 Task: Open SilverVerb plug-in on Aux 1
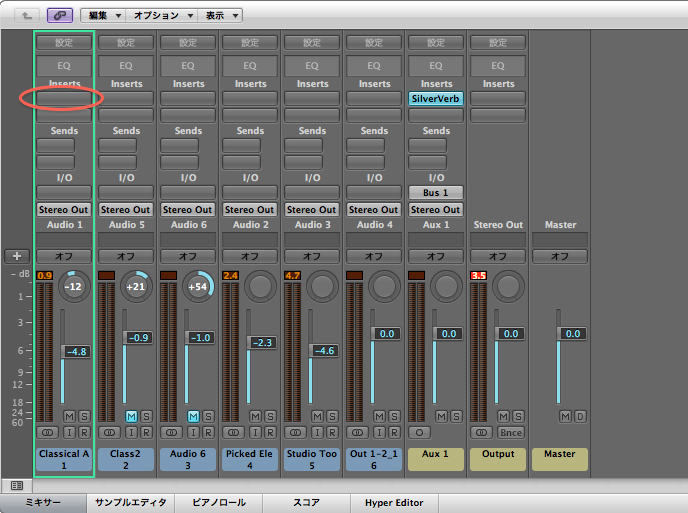[x=436, y=98]
